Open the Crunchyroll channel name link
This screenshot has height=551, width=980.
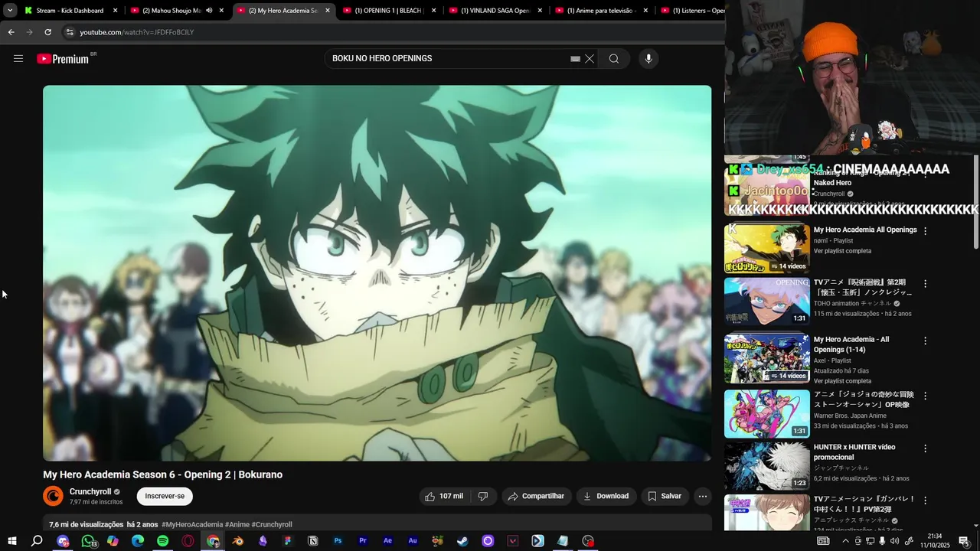click(90, 491)
